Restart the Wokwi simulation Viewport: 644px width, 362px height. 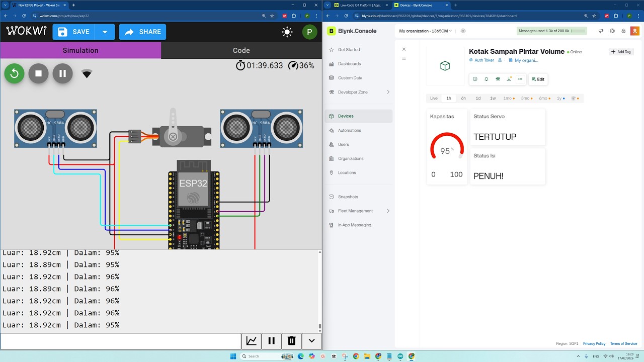(15, 73)
